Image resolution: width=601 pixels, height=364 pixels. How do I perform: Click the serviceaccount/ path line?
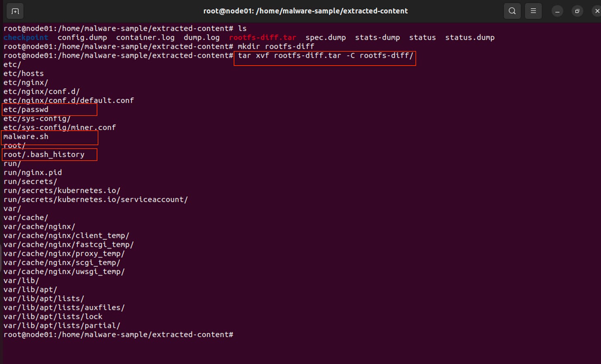(x=96, y=200)
